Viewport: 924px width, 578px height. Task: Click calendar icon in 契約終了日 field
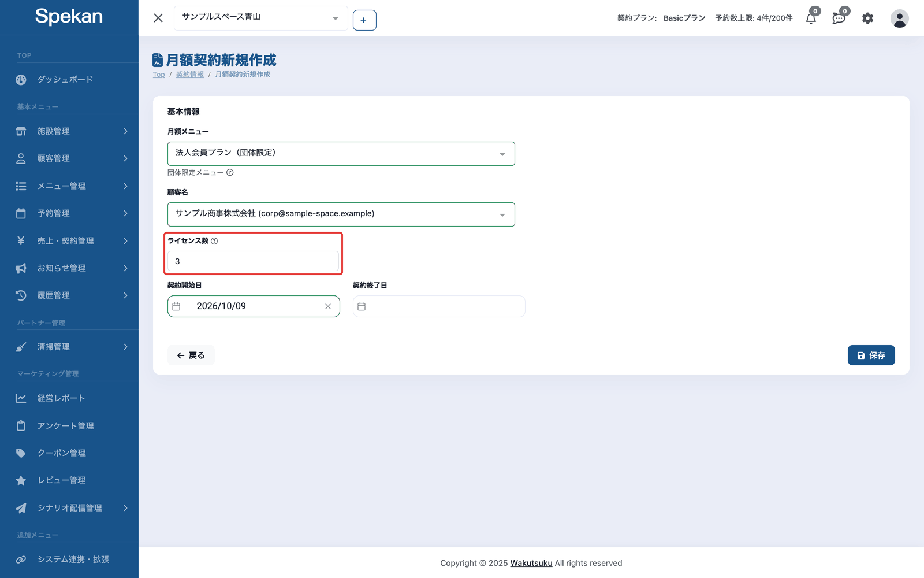(x=362, y=306)
